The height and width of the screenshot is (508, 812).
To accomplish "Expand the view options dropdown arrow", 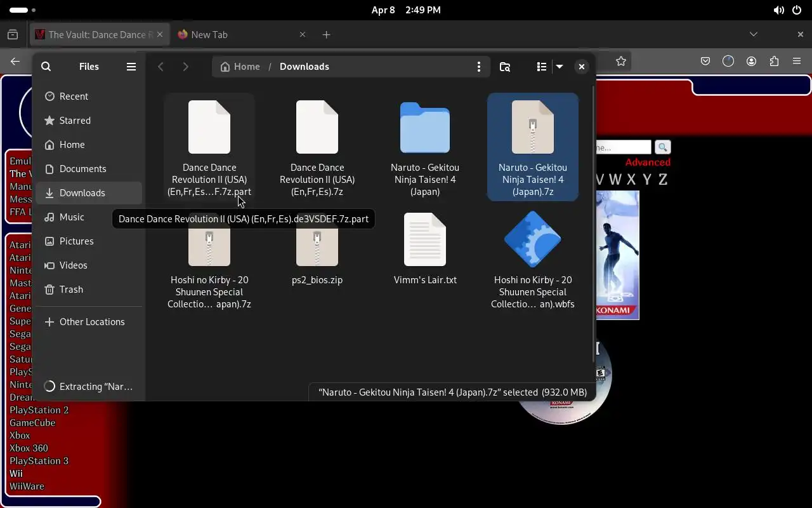I will coord(560,67).
